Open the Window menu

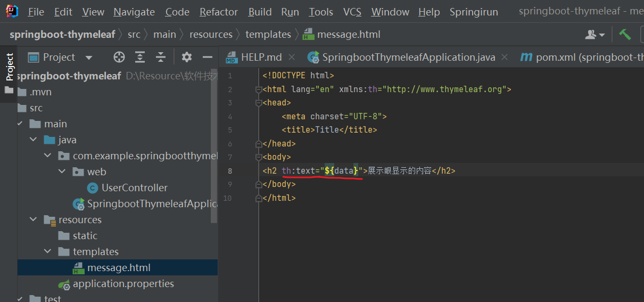390,12
